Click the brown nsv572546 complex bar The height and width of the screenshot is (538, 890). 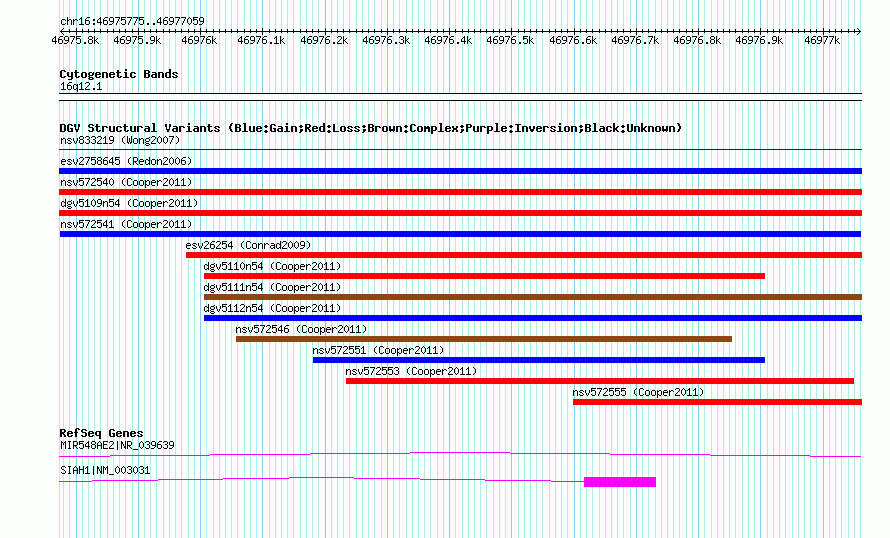click(484, 339)
